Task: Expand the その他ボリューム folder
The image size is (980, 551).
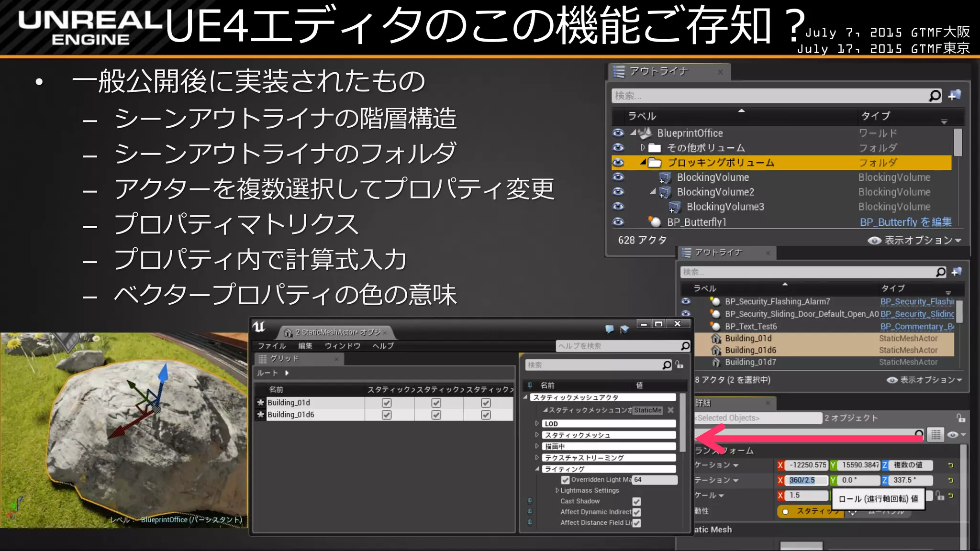Action: (x=643, y=147)
